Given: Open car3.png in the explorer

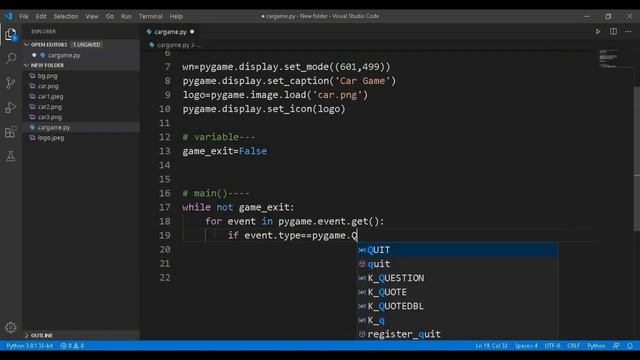Looking at the screenshot, I should [50, 117].
